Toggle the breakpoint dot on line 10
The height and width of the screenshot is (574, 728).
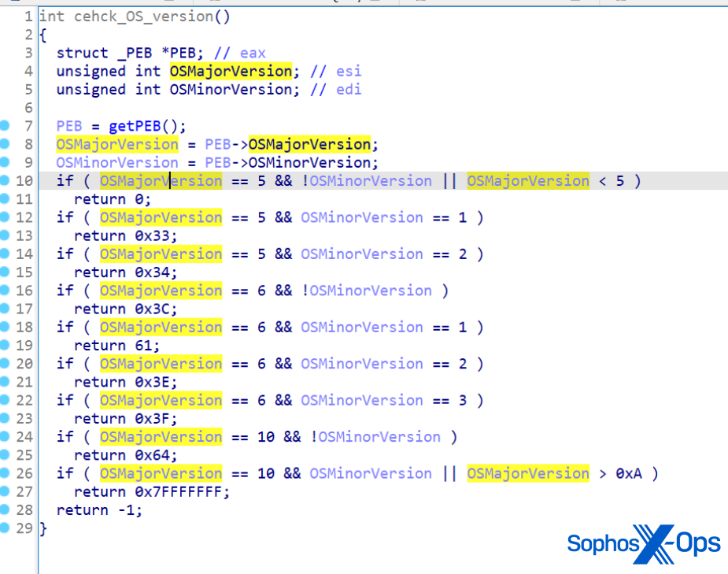pos(5,180)
